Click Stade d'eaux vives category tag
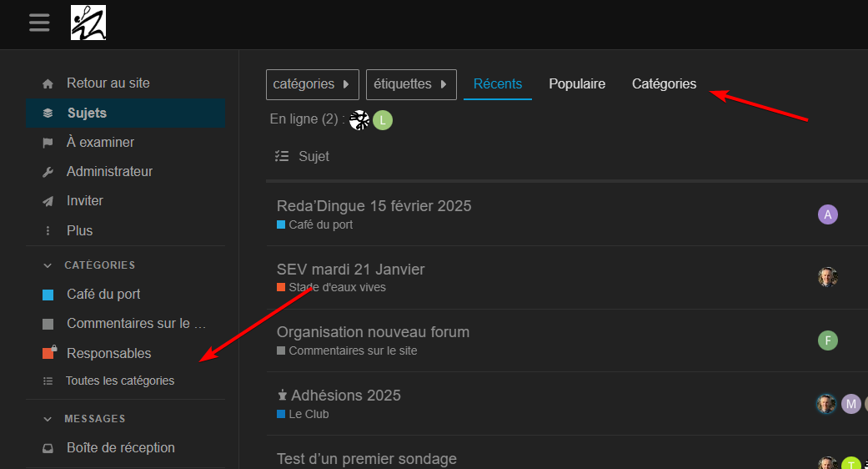The height and width of the screenshot is (469, 868). tap(332, 287)
